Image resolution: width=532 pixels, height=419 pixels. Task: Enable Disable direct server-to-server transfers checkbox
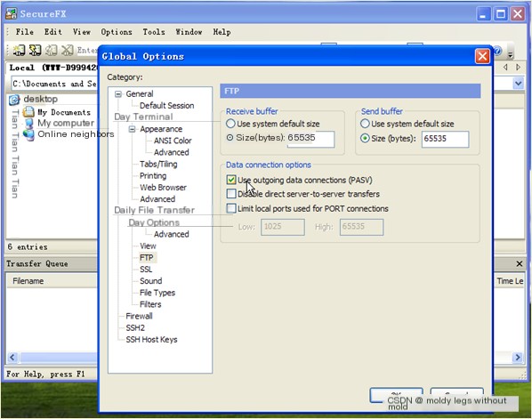pyautogui.click(x=231, y=194)
